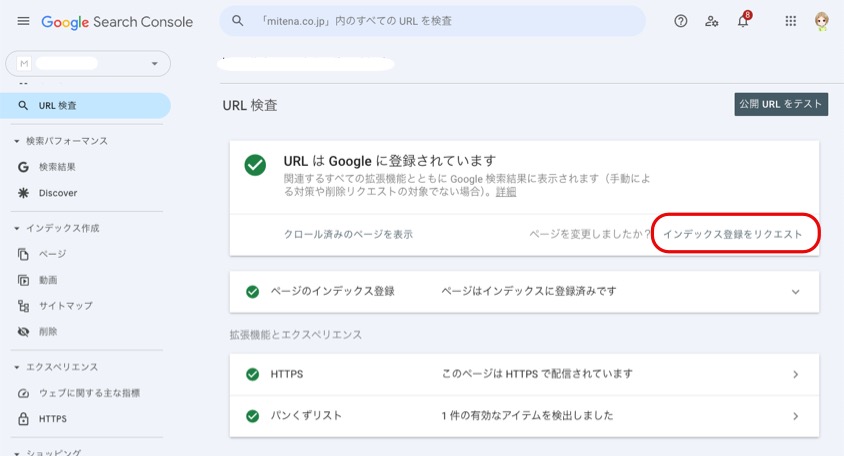Open the Google apps grid

(x=791, y=21)
